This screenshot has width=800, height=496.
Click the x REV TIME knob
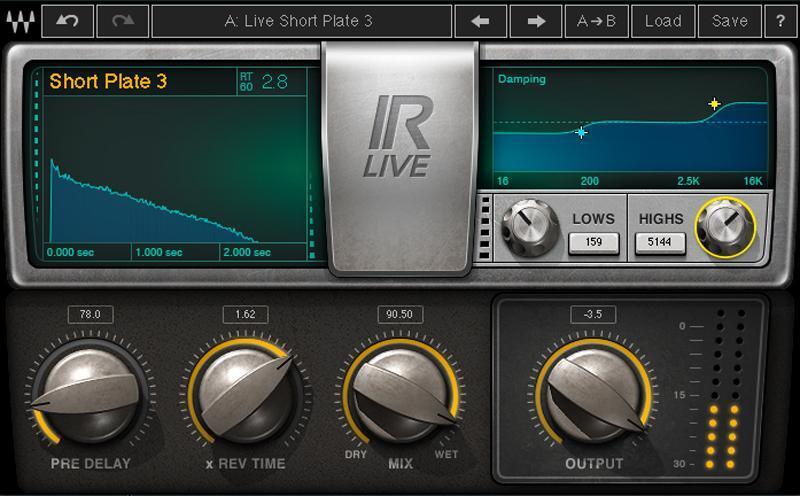coord(245,396)
